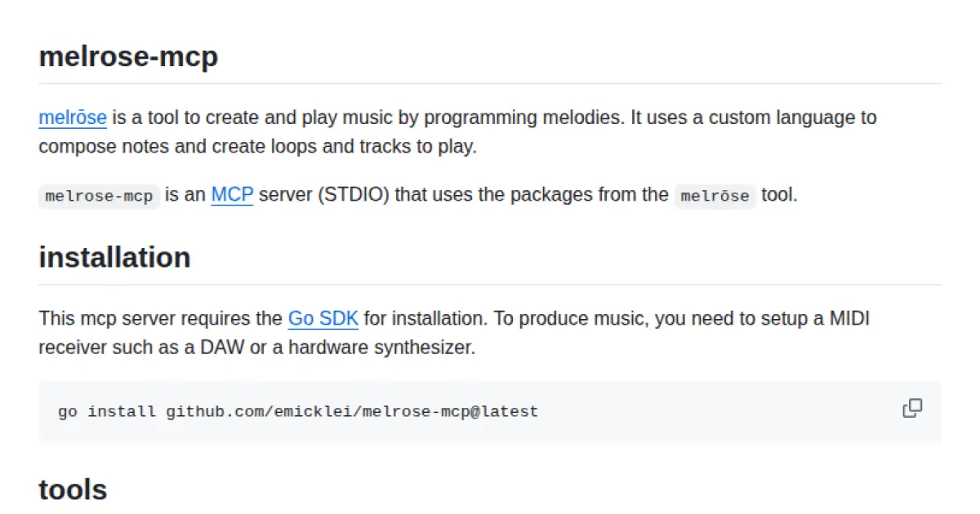Copy the go install command
The width and height of the screenshot is (980, 514).
coord(912,408)
